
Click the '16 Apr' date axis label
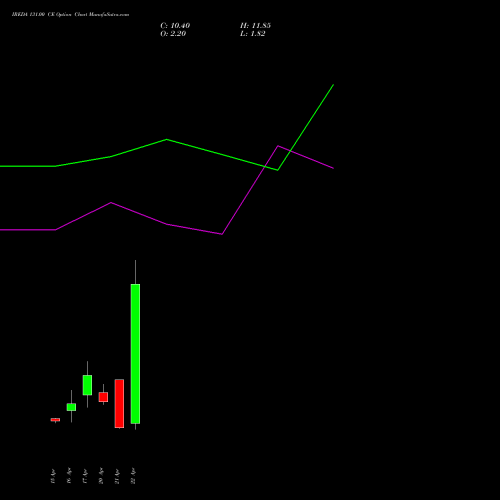69,476
